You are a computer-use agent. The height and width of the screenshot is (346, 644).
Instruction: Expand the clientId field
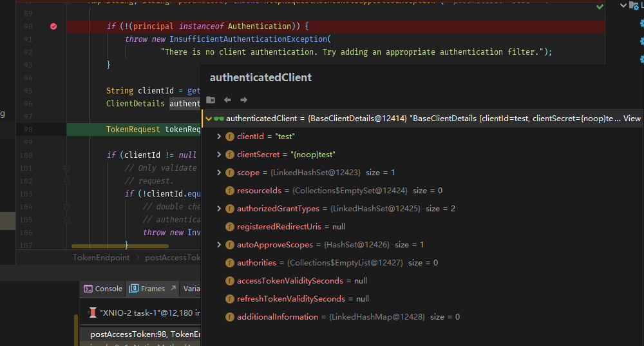coord(220,137)
